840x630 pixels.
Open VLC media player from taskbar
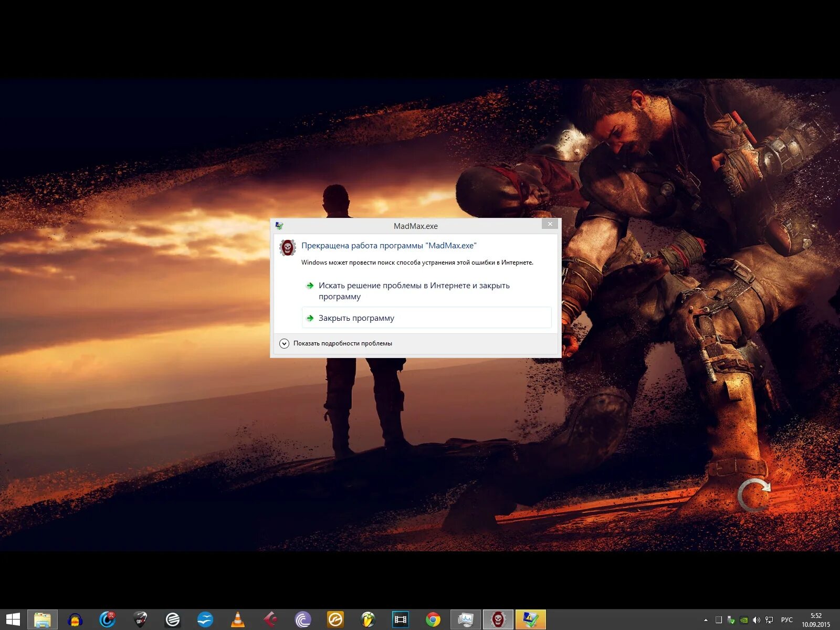(x=238, y=619)
